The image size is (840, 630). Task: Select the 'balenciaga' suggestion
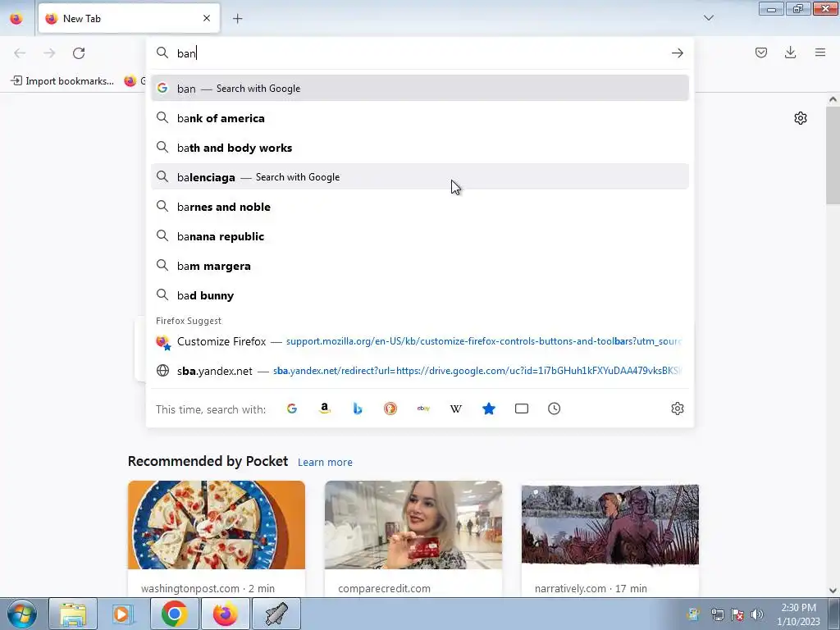[420, 177]
